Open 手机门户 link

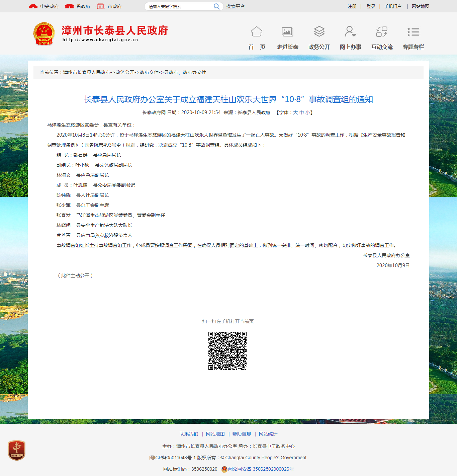pos(393,6)
